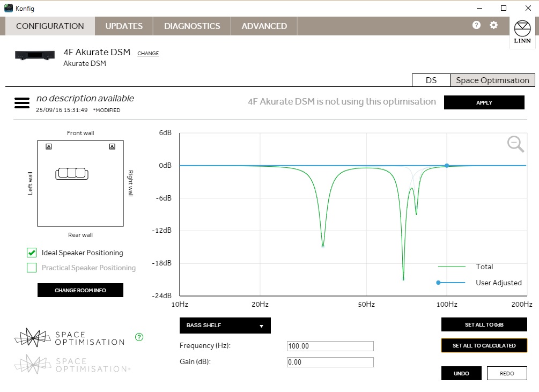Open the help question mark icon in header
This screenshot has height=392, width=539.
tap(476, 25)
